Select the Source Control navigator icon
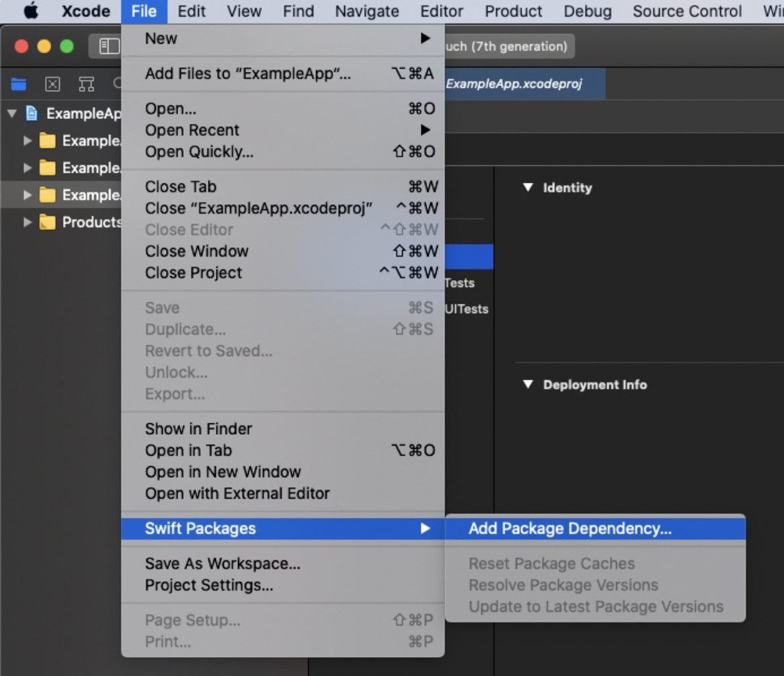The height and width of the screenshot is (676, 784). pyautogui.click(x=52, y=84)
